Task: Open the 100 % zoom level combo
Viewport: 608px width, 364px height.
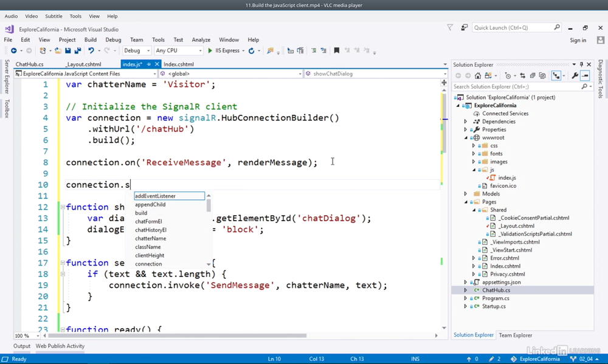Action: point(27,335)
